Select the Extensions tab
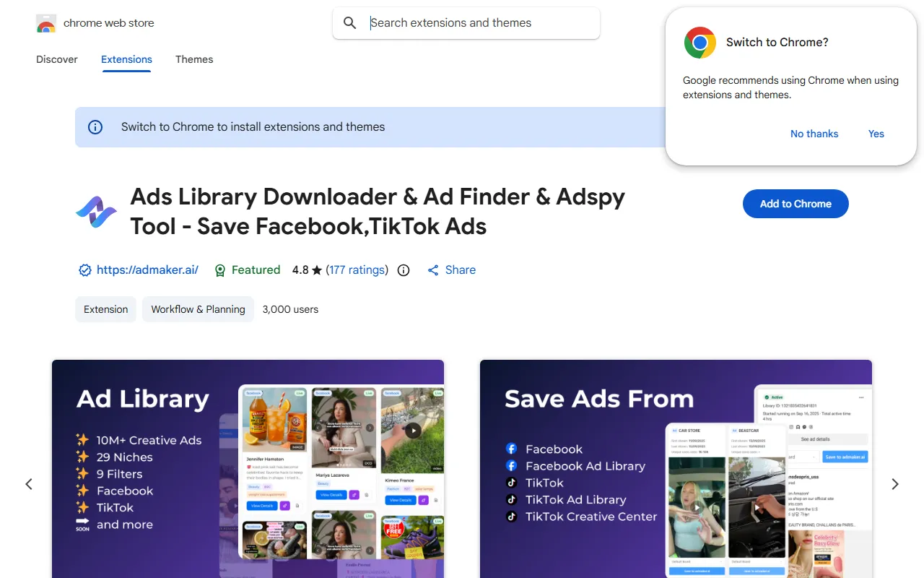This screenshot has width=924, height=578. (126, 59)
